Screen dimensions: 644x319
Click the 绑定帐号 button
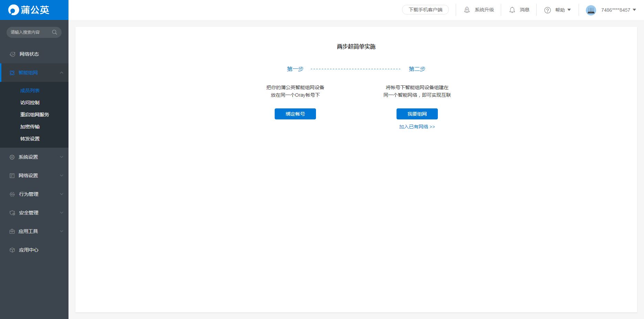click(x=295, y=114)
